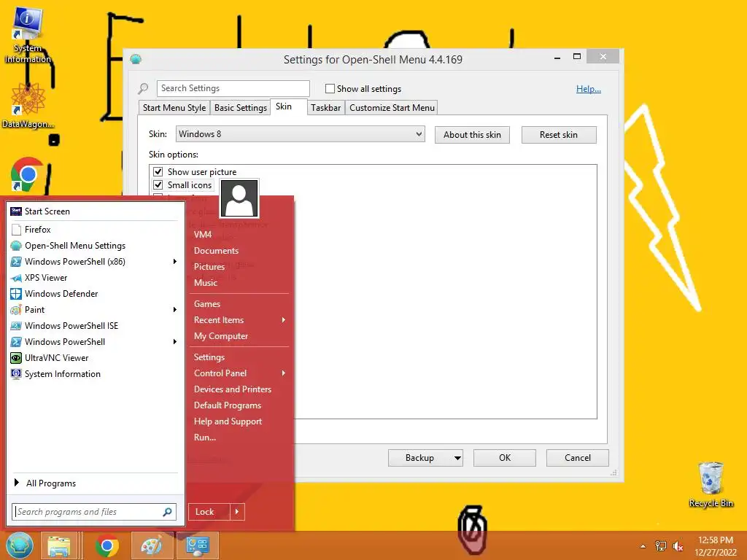Click the Control Panel taskbar icon
This screenshot has height=560, width=747.
198,546
